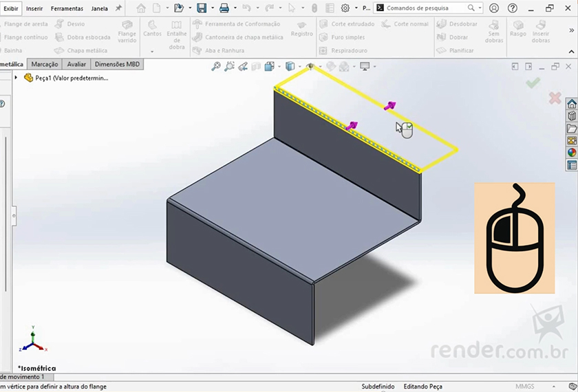The height and width of the screenshot is (392, 578).
Task: Open the display style cube dropdown arrow
Action: pos(299,67)
